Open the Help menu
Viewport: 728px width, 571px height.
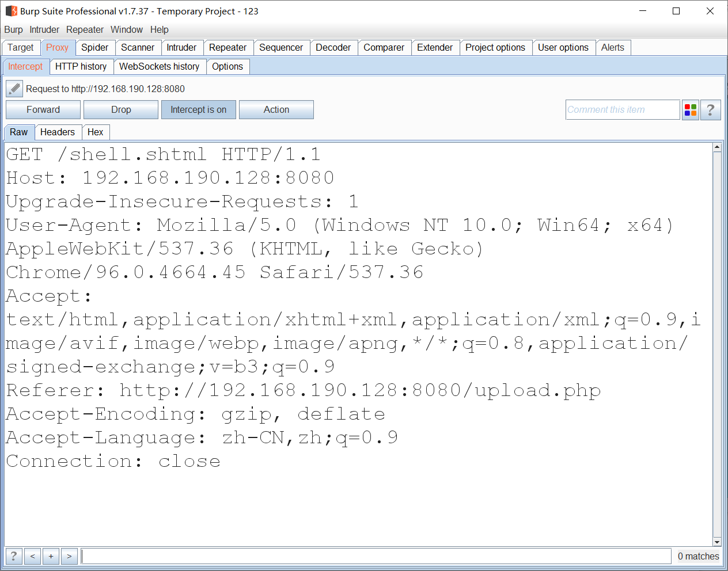click(160, 30)
